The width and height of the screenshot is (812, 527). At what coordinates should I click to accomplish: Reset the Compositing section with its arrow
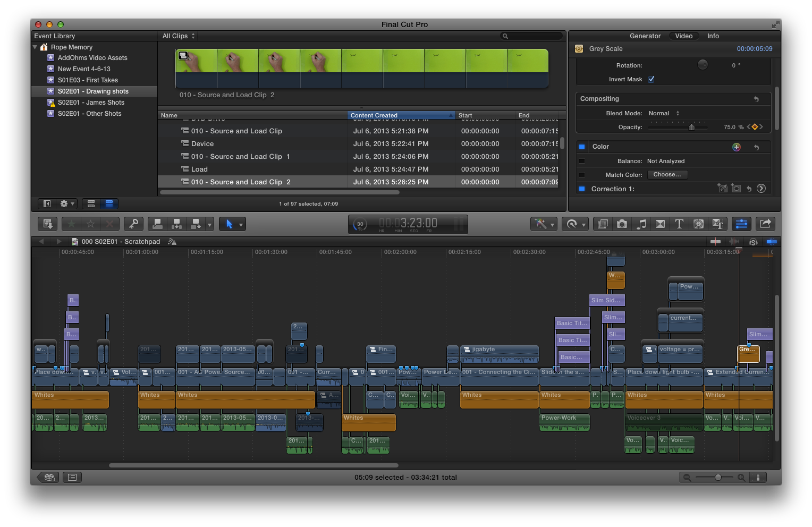(x=756, y=99)
